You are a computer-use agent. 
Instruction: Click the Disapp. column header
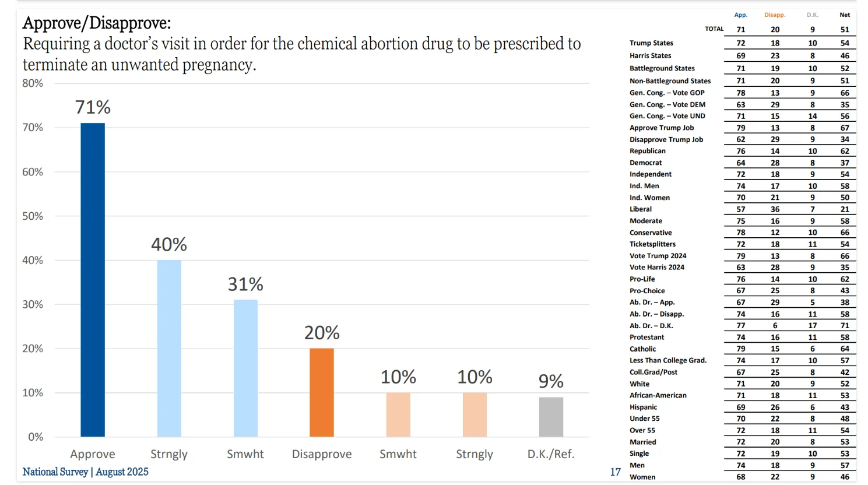775,15
